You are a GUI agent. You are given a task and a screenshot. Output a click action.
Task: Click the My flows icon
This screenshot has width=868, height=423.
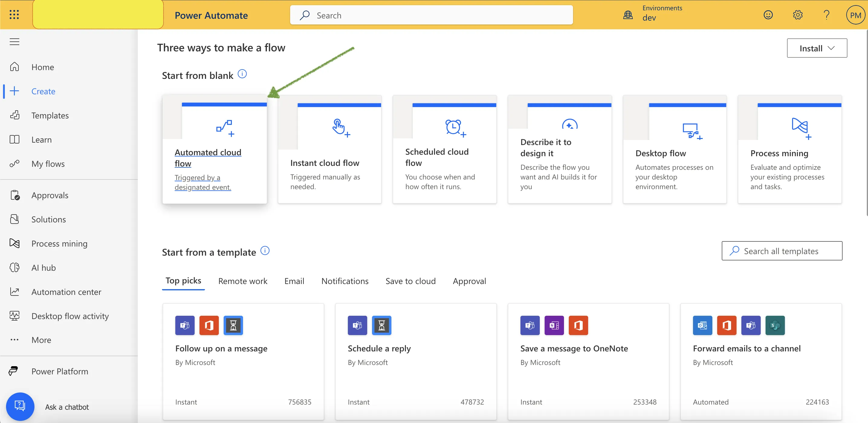(15, 164)
